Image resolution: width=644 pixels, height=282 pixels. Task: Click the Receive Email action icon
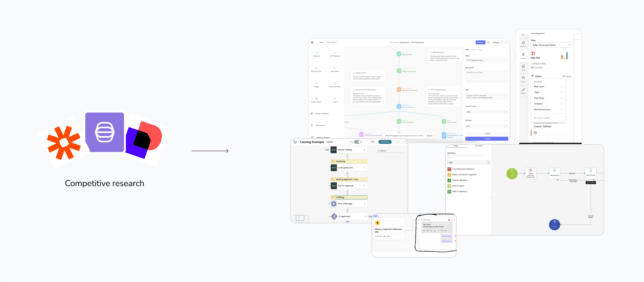[x=316, y=68]
